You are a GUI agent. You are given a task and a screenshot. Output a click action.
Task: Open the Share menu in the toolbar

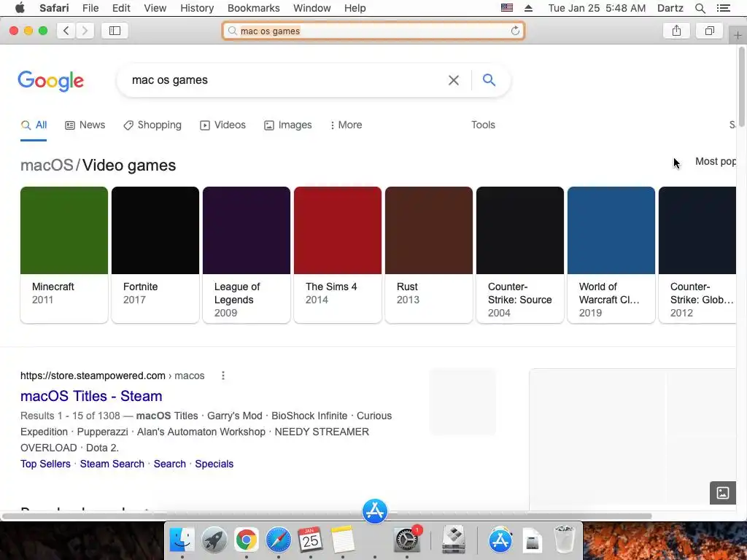point(676,31)
